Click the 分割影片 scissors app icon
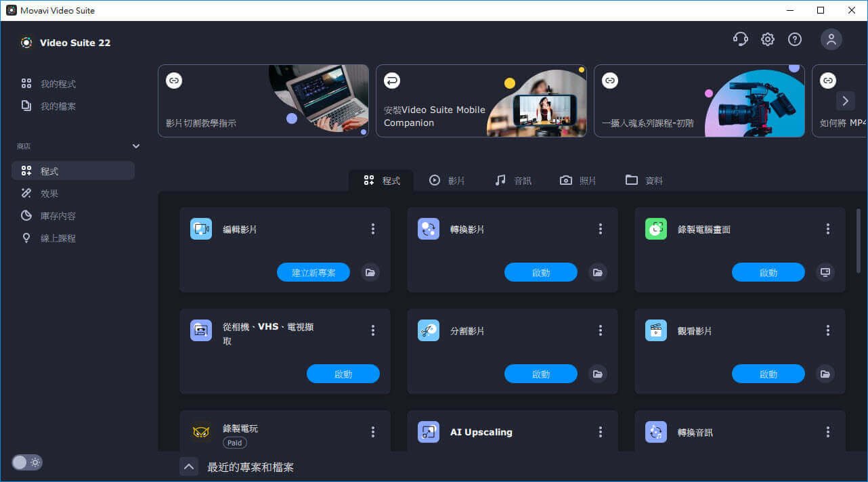The width and height of the screenshot is (868, 482). tap(429, 330)
